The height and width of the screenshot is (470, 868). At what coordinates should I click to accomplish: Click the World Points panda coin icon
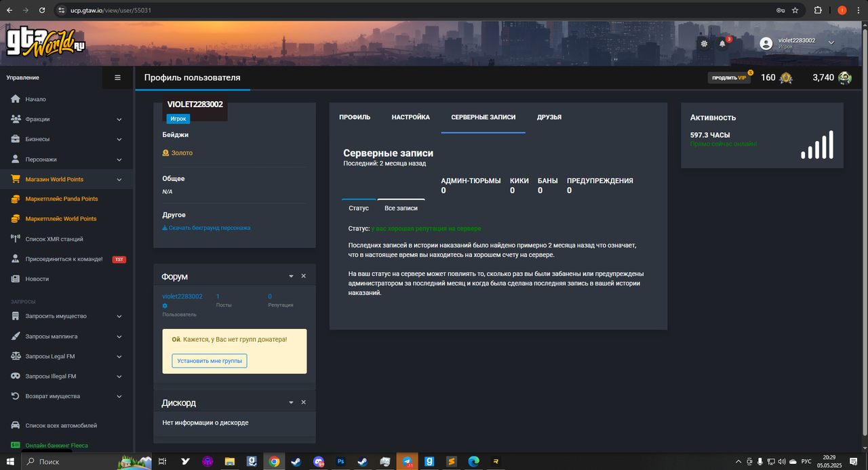(x=844, y=78)
